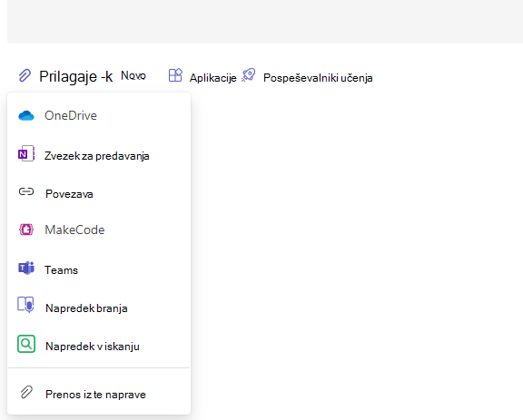Select Napredek v iskanju
The image size is (523, 420).
pos(99,346)
